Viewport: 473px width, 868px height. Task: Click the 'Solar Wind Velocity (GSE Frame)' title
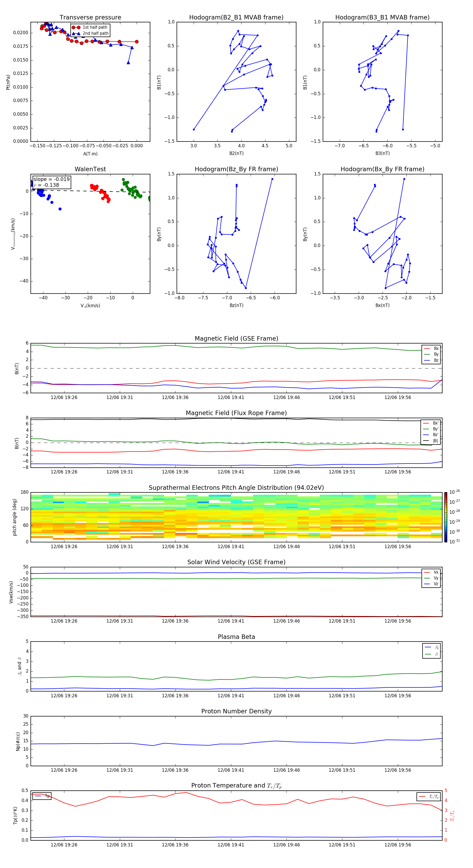coord(236,562)
